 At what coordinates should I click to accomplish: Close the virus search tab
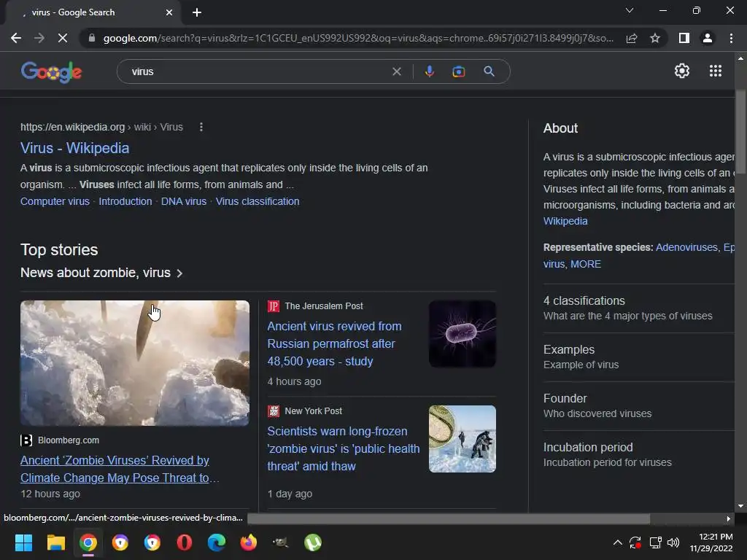(169, 12)
